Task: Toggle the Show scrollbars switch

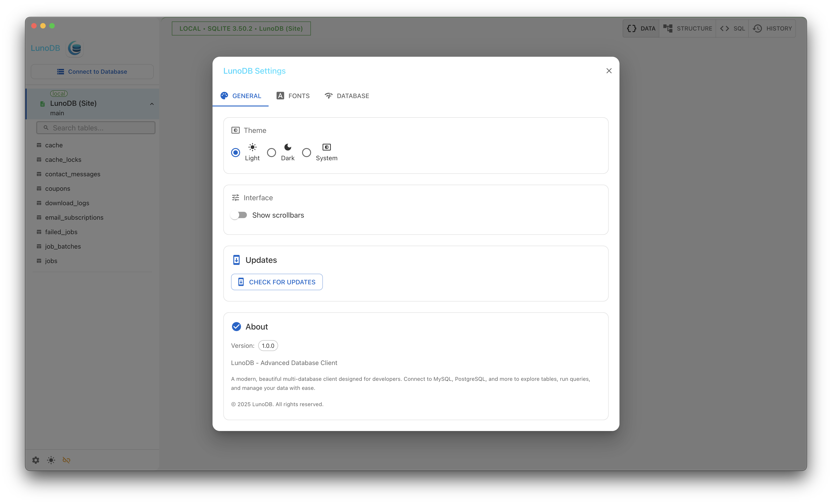Action: coord(239,215)
